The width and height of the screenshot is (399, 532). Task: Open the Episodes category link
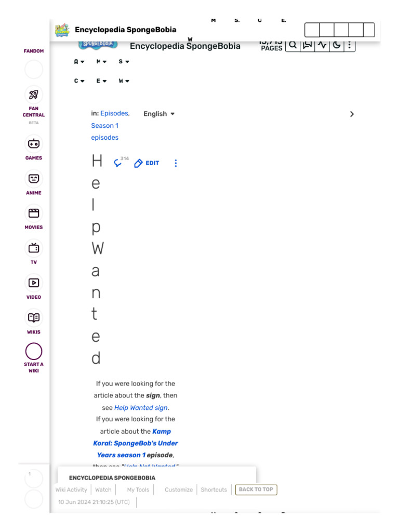tap(114, 113)
